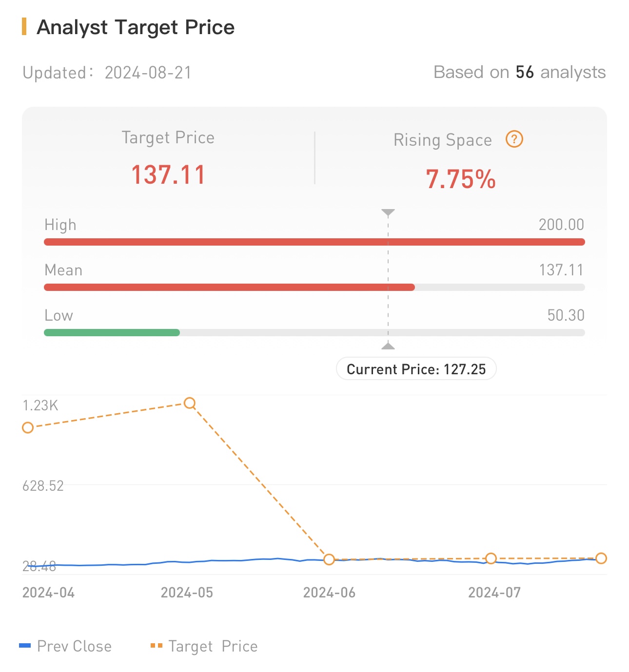The image size is (629, 672).
Task: Click the Current Price 127.25 label
Action: click(416, 369)
